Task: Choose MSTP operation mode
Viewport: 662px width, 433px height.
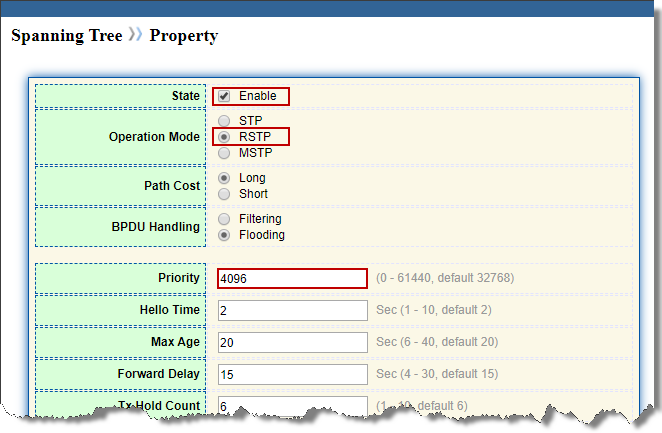Action: pyautogui.click(x=224, y=153)
